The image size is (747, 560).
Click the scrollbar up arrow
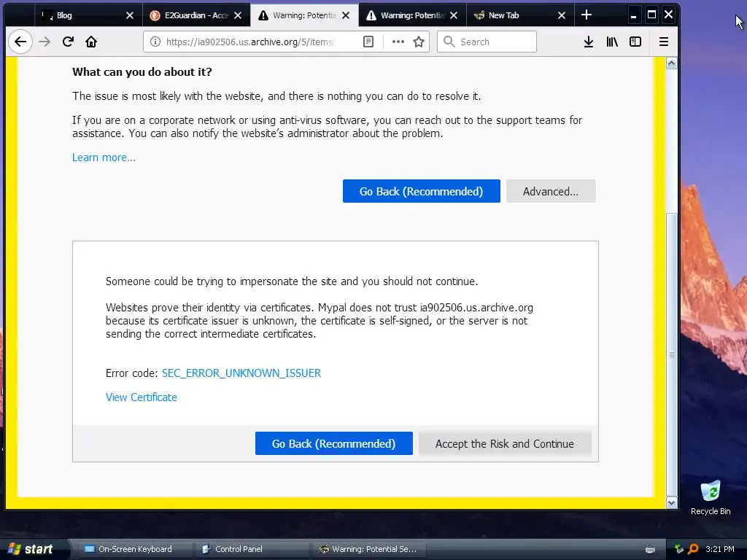click(x=671, y=63)
